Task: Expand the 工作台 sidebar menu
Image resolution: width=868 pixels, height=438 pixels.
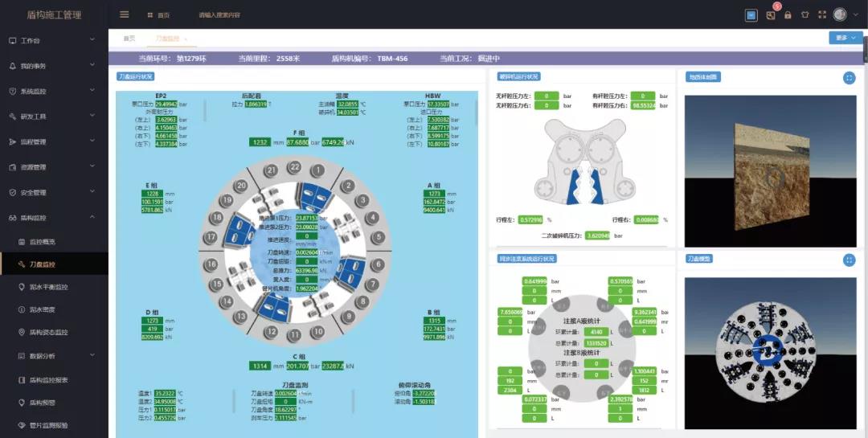Action: point(55,40)
